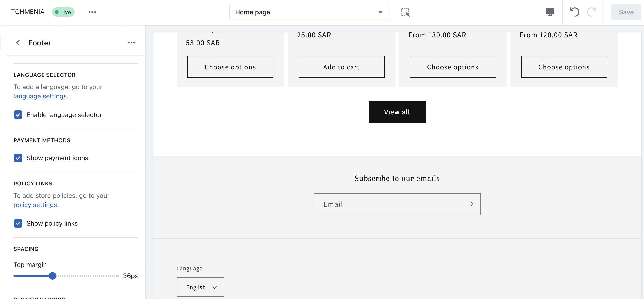Open the theme actions menu beside Live
This screenshot has height=299, width=644.
[92, 12]
